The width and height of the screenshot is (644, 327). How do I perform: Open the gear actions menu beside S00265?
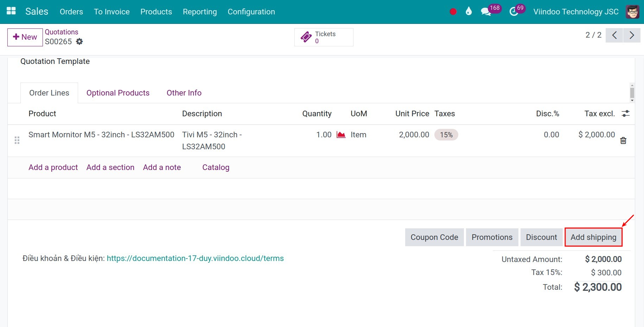[x=79, y=41]
